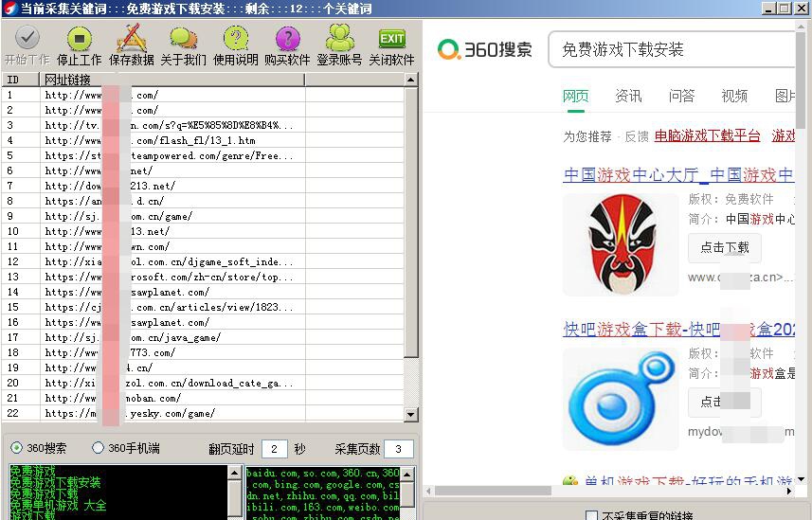Viewport: 812px width, 520px height.
Task: Click the 网址链接 column header
Action: (x=171, y=80)
